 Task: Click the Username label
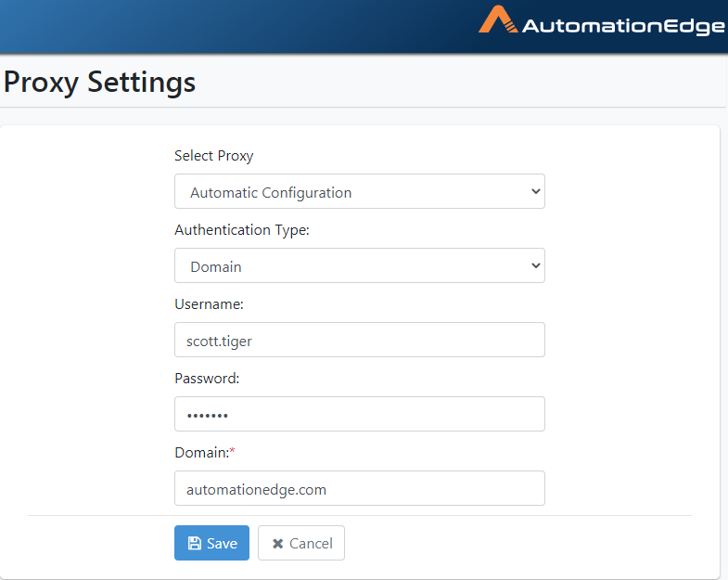[209, 304]
